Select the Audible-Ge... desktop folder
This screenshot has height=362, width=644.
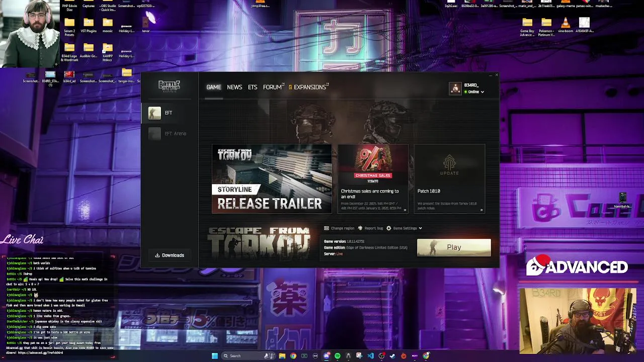click(89, 51)
